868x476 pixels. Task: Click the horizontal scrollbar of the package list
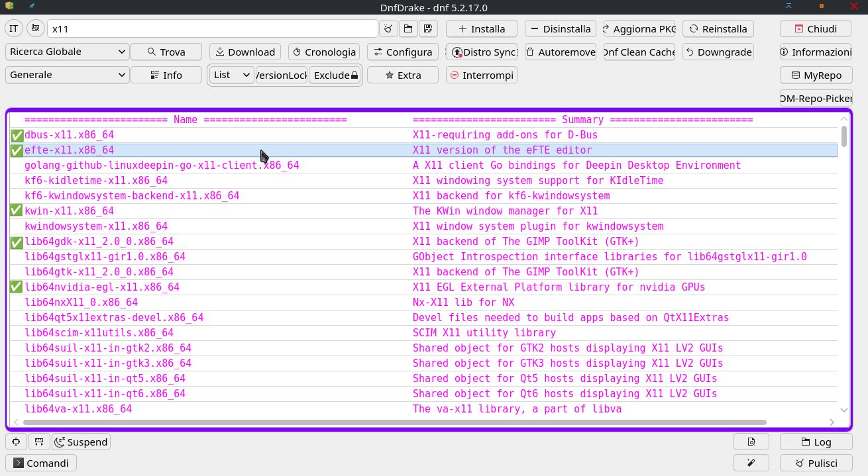click(394, 422)
